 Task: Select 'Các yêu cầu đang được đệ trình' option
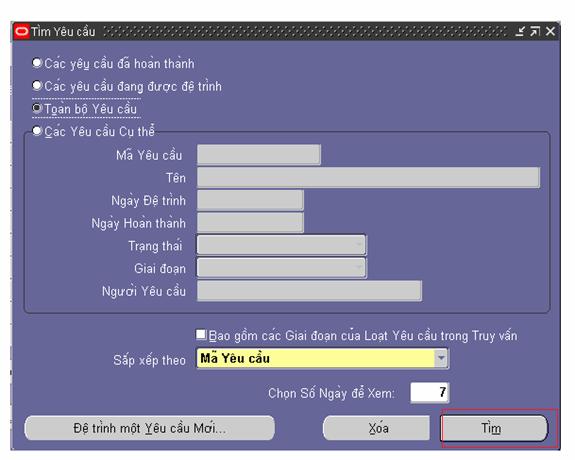(x=37, y=85)
